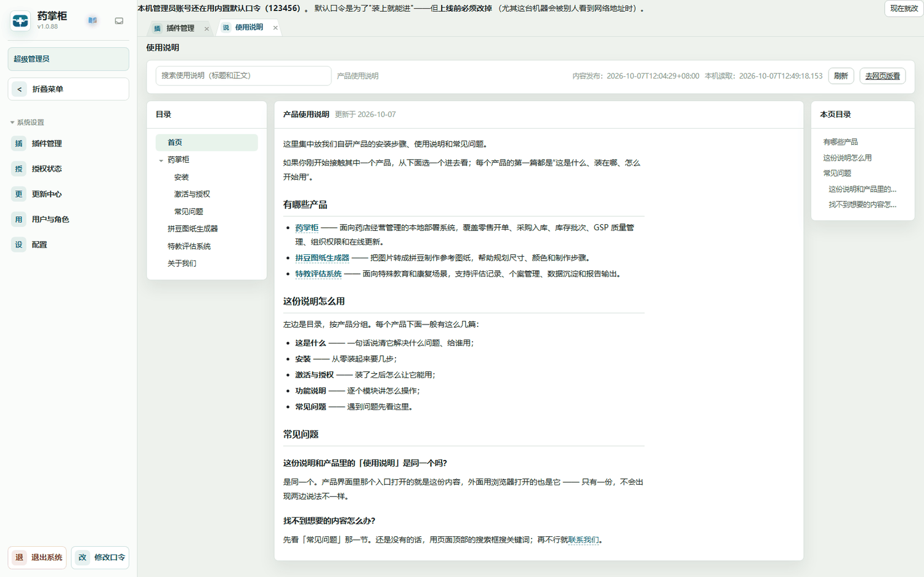The height and width of the screenshot is (577, 924).
Task: Click the 刷新 button
Action: (841, 76)
